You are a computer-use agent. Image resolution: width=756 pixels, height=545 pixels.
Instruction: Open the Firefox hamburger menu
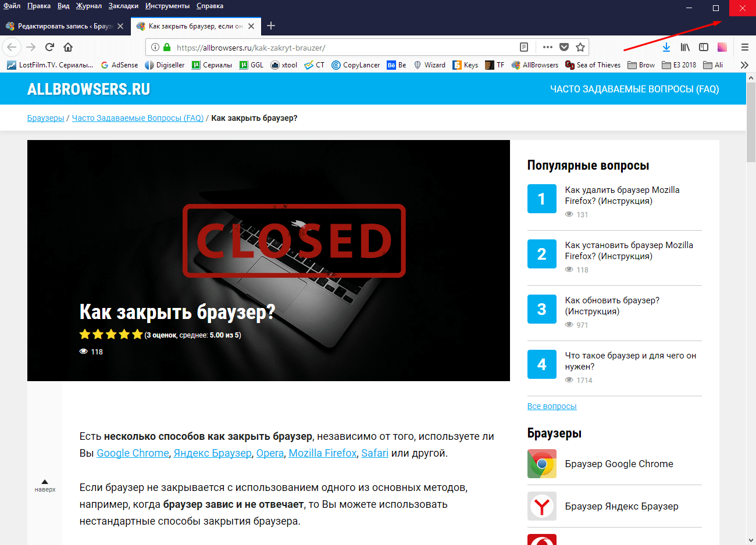(x=744, y=47)
